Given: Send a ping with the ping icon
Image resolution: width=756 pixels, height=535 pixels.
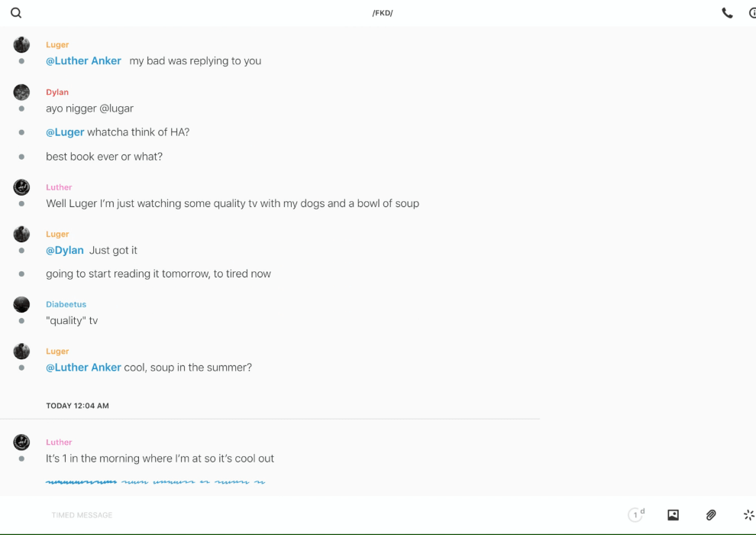Looking at the screenshot, I should (748, 515).
